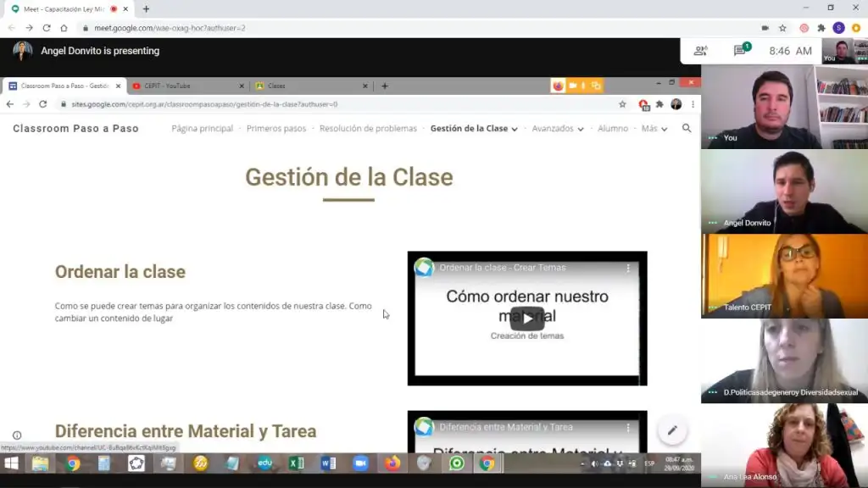Click the Firefox icon in orange screen-share bar

pos(558,86)
